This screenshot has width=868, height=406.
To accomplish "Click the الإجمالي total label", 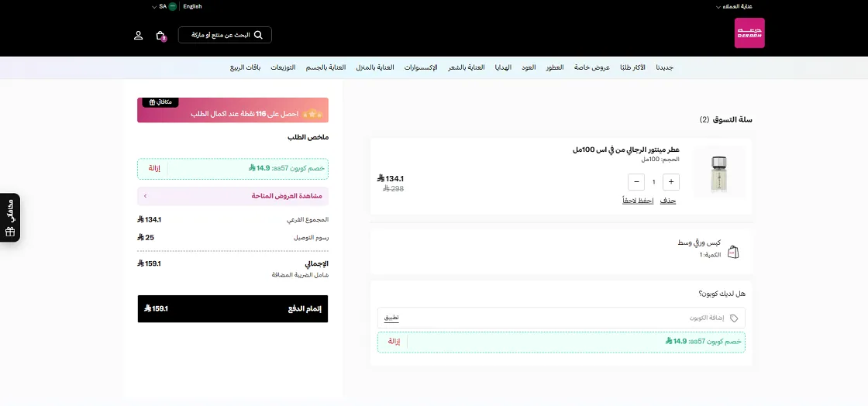I will (317, 264).
